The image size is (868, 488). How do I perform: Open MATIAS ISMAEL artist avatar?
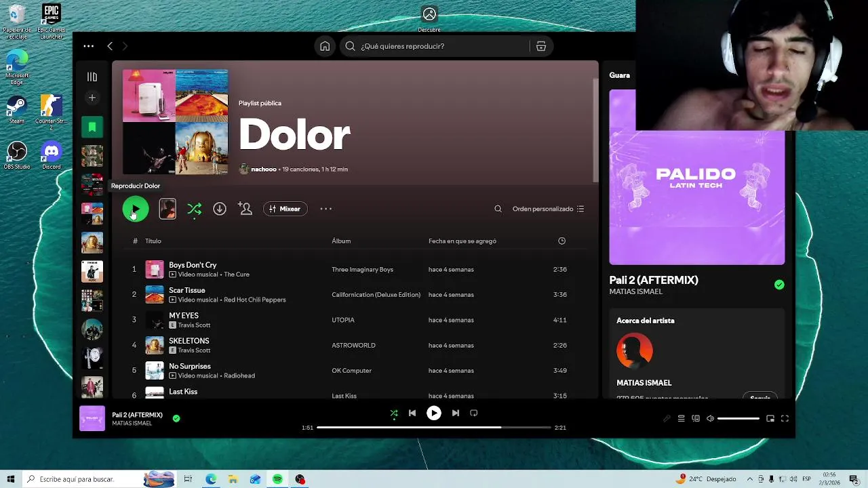(x=635, y=351)
